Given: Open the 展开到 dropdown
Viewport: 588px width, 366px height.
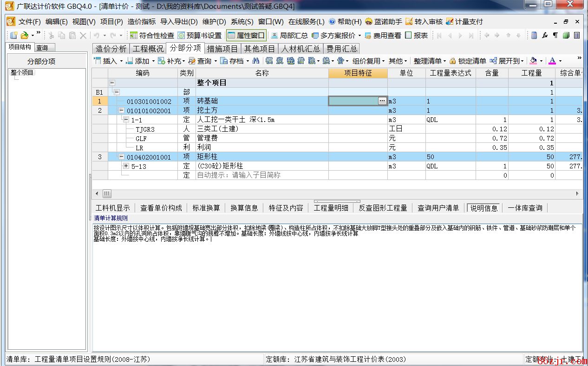Looking at the screenshot, I should pyautogui.click(x=523, y=61).
